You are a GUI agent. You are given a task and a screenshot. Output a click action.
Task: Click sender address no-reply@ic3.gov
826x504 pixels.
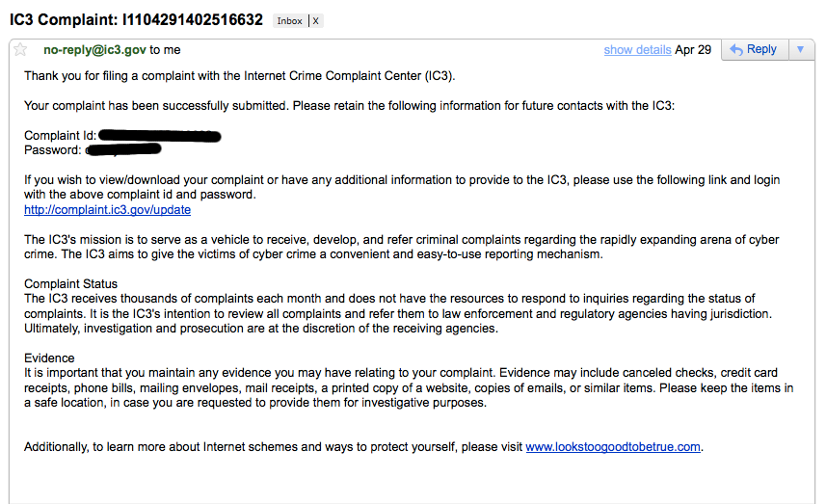[x=94, y=50]
